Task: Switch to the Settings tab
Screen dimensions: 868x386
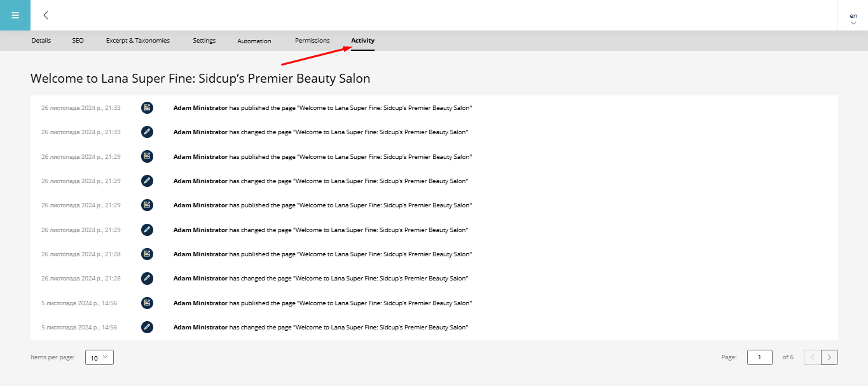Action: [x=204, y=41]
